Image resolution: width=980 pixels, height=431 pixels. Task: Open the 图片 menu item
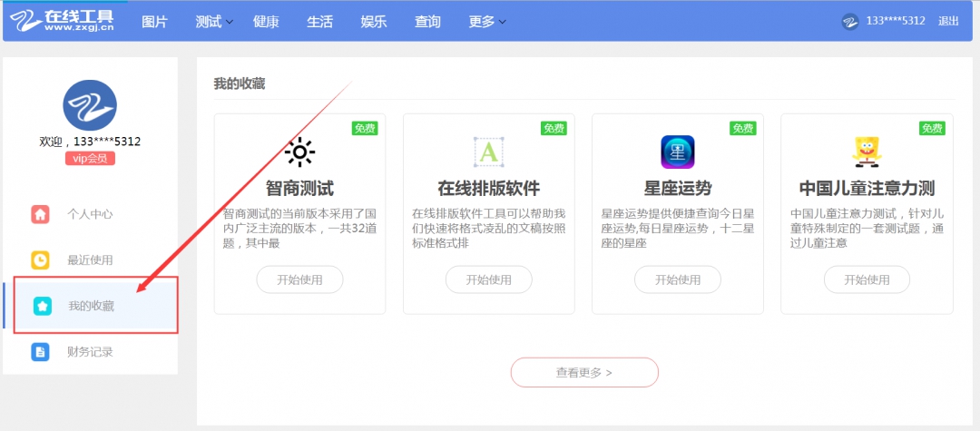pos(155,22)
